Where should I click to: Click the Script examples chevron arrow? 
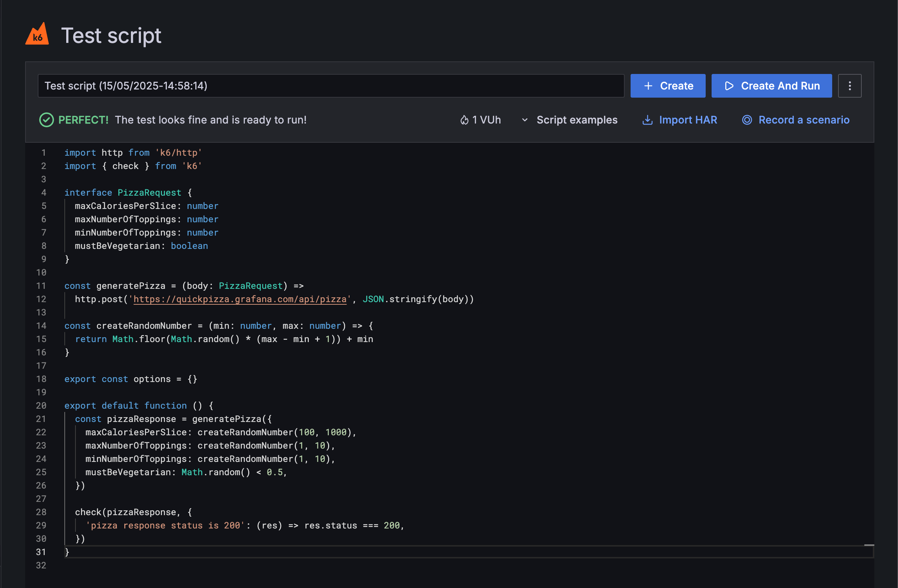pyautogui.click(x=524, y=120)
